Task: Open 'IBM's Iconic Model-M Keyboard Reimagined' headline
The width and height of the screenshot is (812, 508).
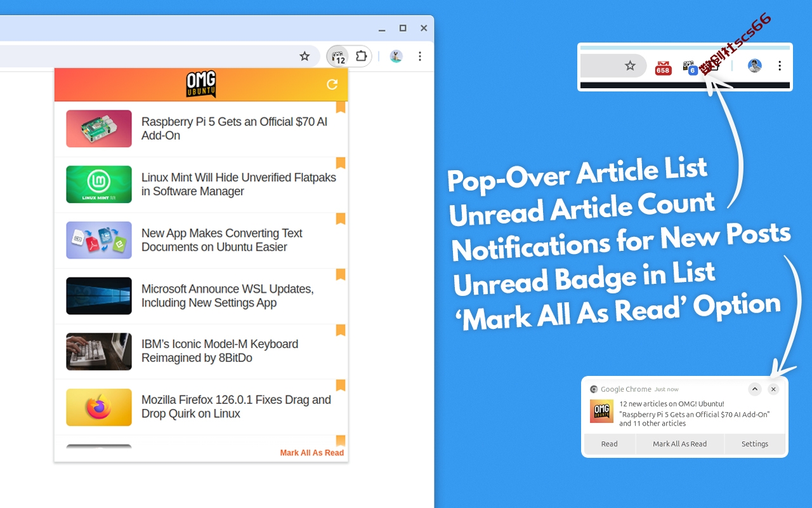Action: pyautogui.click(x=219, y=351)
